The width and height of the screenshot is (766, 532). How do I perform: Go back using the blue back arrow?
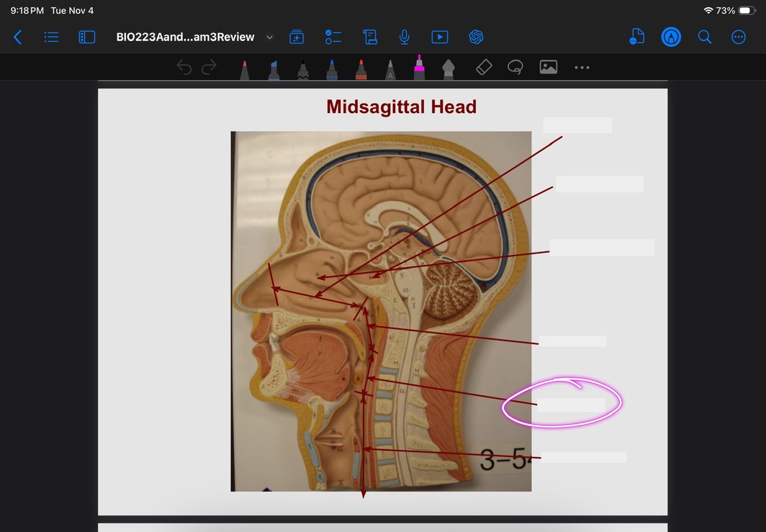(x=18, y=37)
